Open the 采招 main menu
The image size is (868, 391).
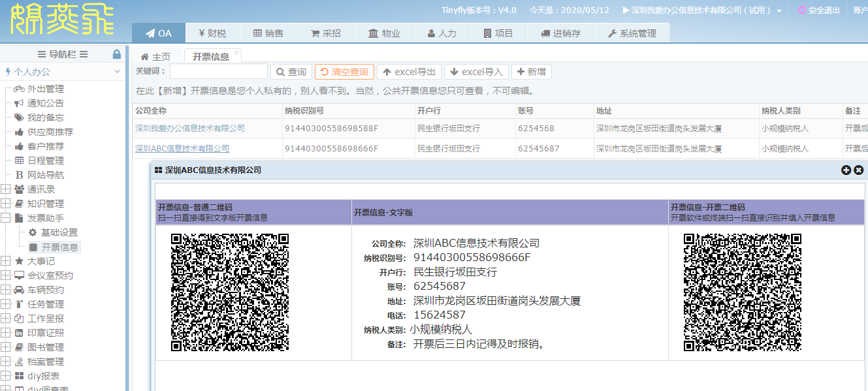(x=326, y=33)
